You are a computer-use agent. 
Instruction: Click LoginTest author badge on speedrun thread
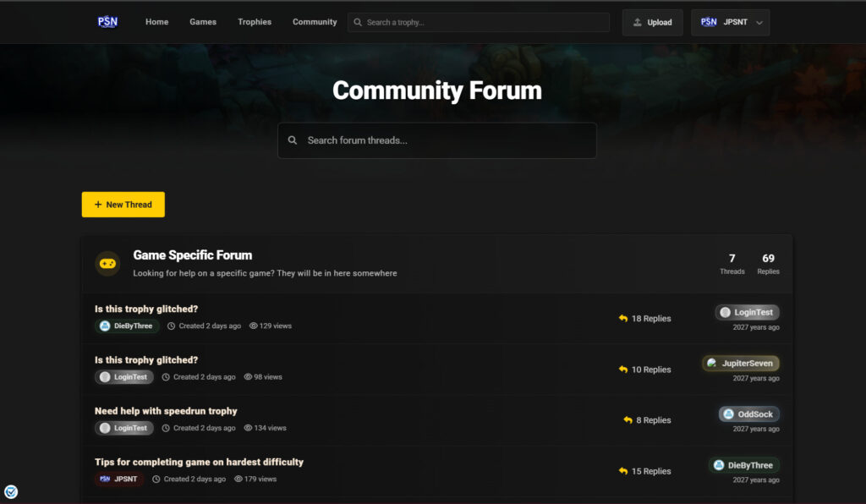coord(124,428)
